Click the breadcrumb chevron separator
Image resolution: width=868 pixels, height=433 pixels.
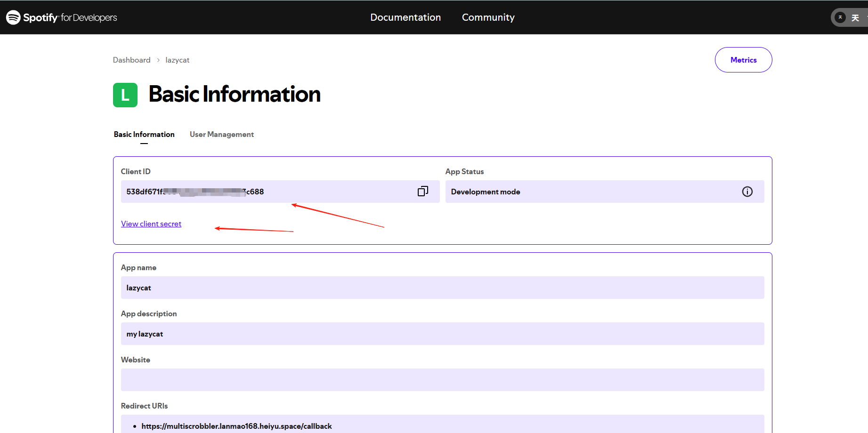click(x=158, y=60)
